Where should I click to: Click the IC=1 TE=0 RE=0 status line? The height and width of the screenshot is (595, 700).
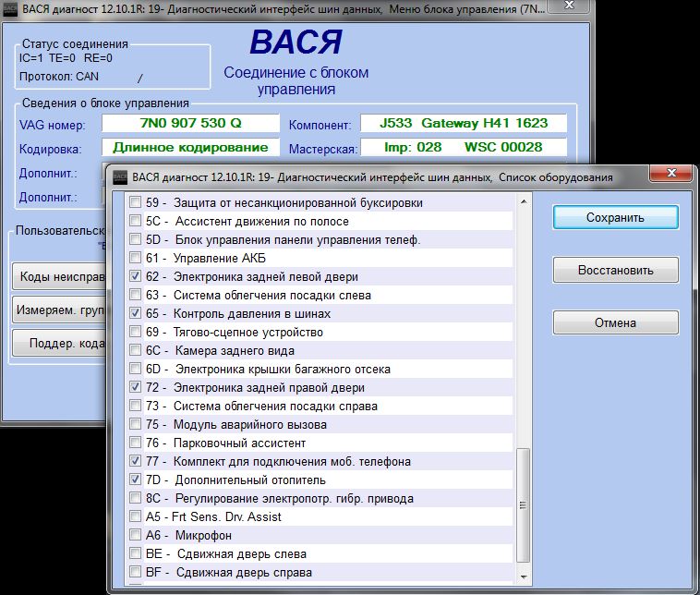pyautogui.click(x=66, y=58)
